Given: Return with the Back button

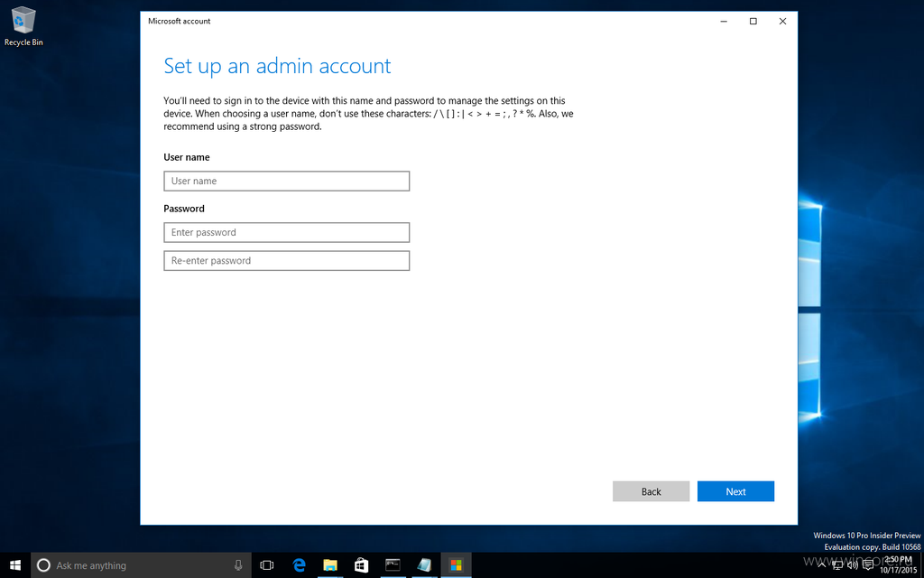Looking at the screenshot, I should coord(651,491).
